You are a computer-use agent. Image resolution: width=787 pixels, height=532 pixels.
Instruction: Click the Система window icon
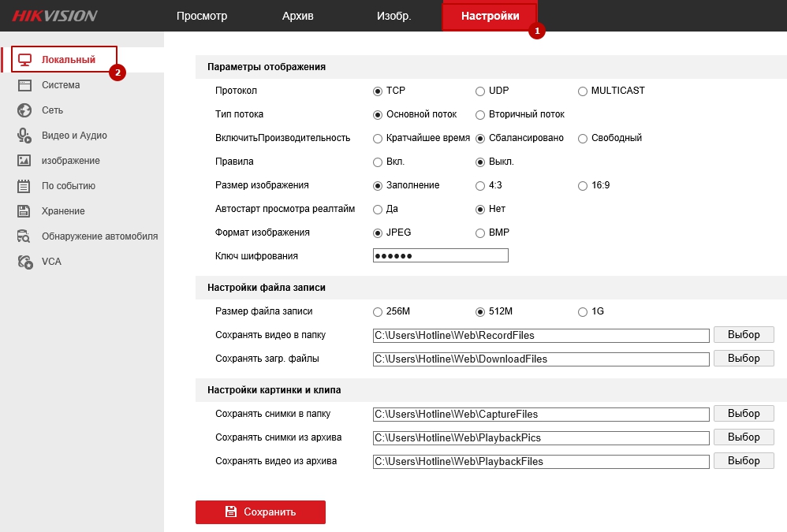click(x=24, y=85)
